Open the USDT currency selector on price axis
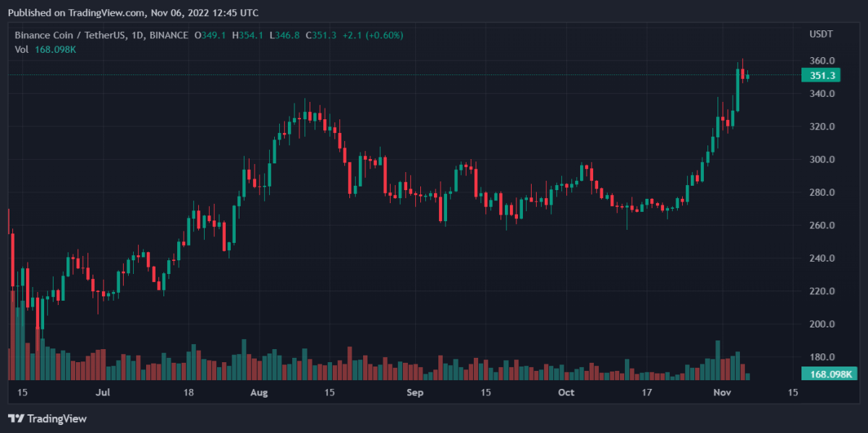Viewport: 868px width, 433px height. pyautogui.click(x=820, y=35)
